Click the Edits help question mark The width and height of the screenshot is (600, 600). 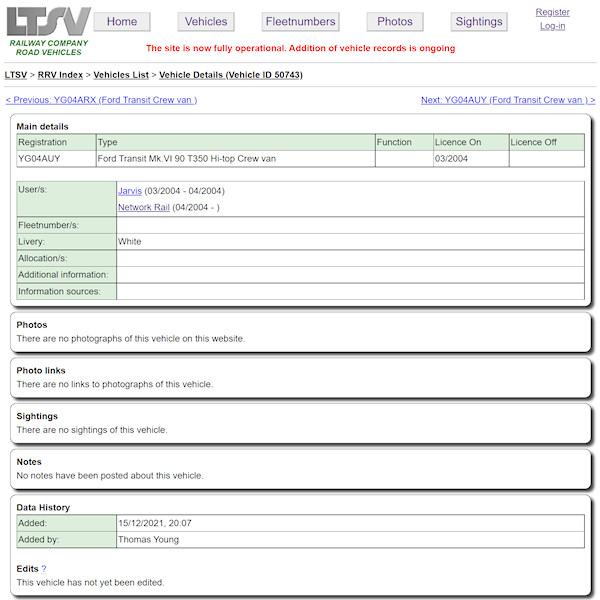tap(44, 569)
